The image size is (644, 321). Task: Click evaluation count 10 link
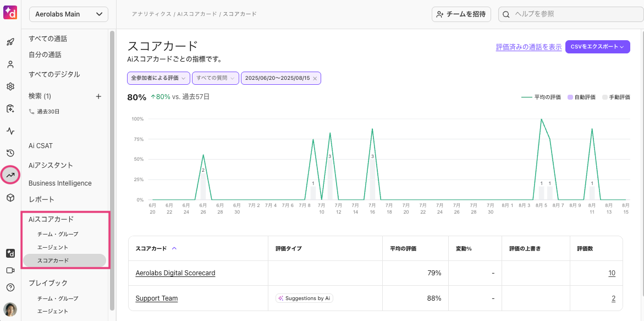click(x=612, y=273)
